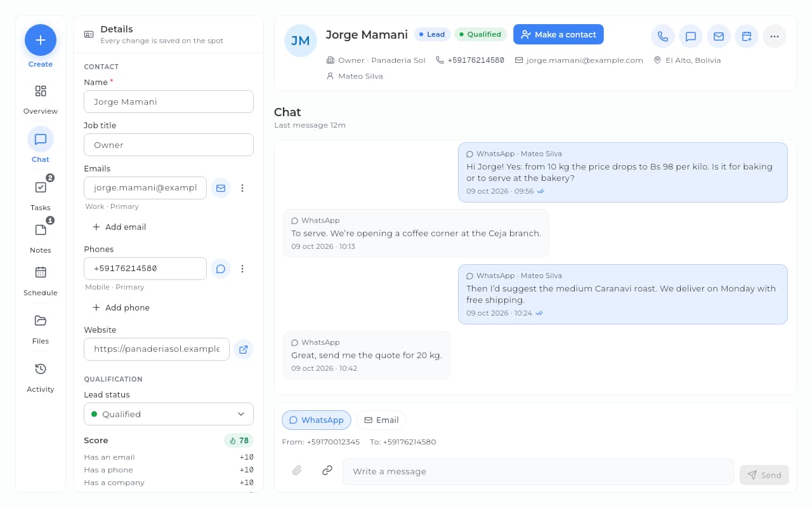Open the website in a new tab icon
Screen dimensions: 812x508
click(x=244, y=349)
